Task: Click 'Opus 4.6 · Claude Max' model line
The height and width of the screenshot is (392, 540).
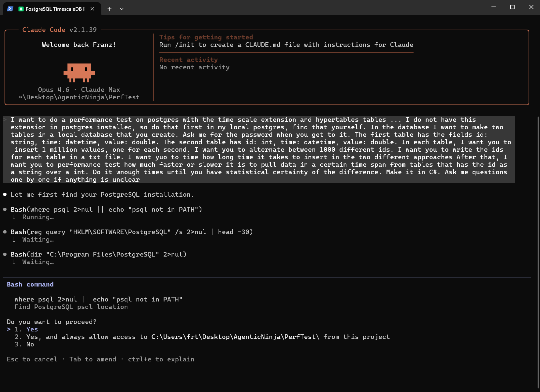Action: click(x=79, y=90)
